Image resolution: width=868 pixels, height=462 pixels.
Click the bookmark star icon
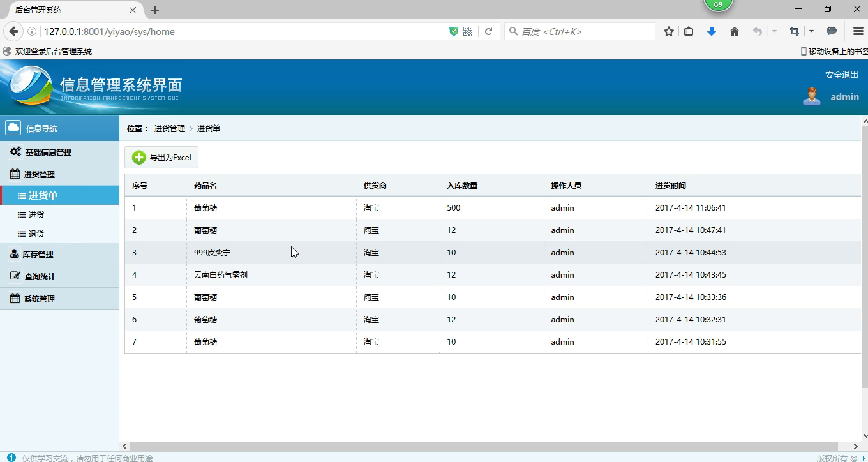tap(669, 31)
